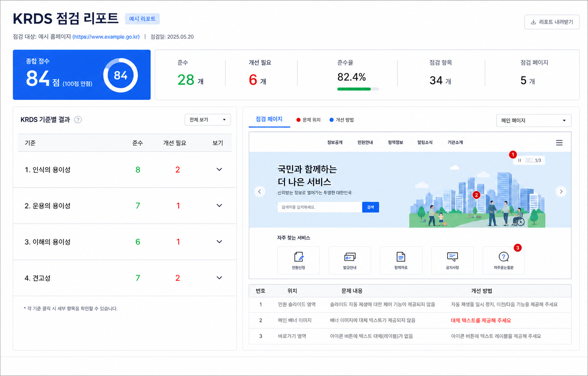Click the 1/3 slide counter

point(538,160)
